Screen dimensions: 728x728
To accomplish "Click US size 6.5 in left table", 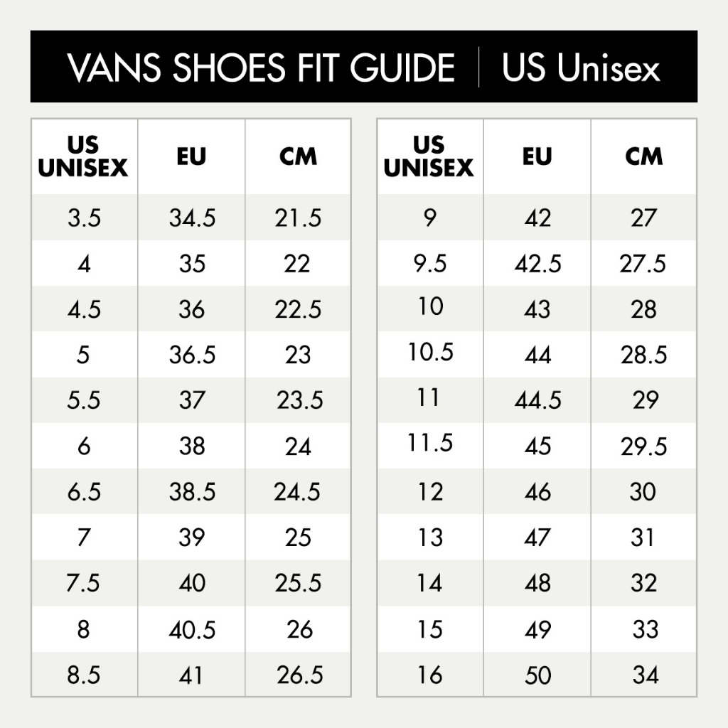I will (x=84, y=492).
